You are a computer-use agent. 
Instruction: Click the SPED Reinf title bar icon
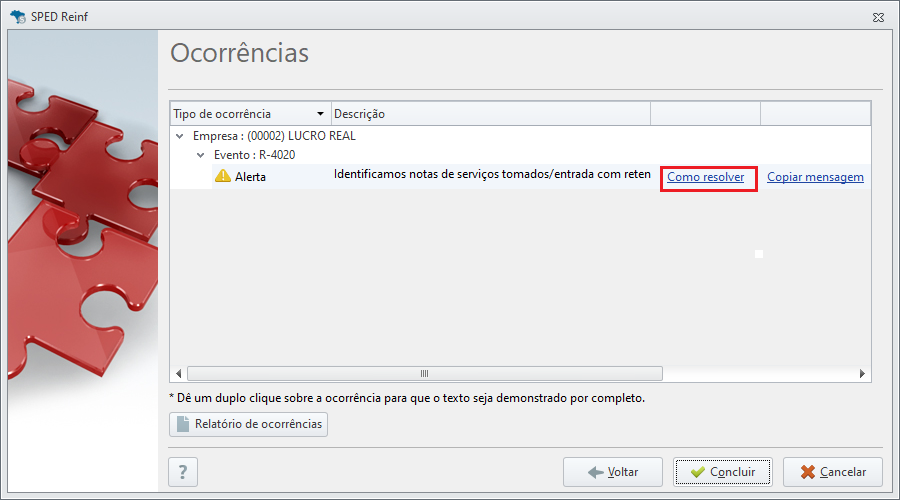18,17
